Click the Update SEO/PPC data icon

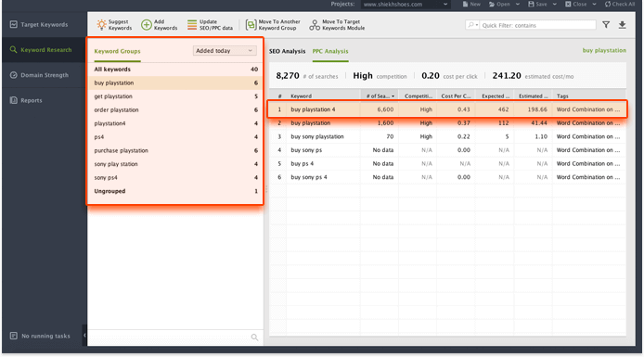point(192,25)
